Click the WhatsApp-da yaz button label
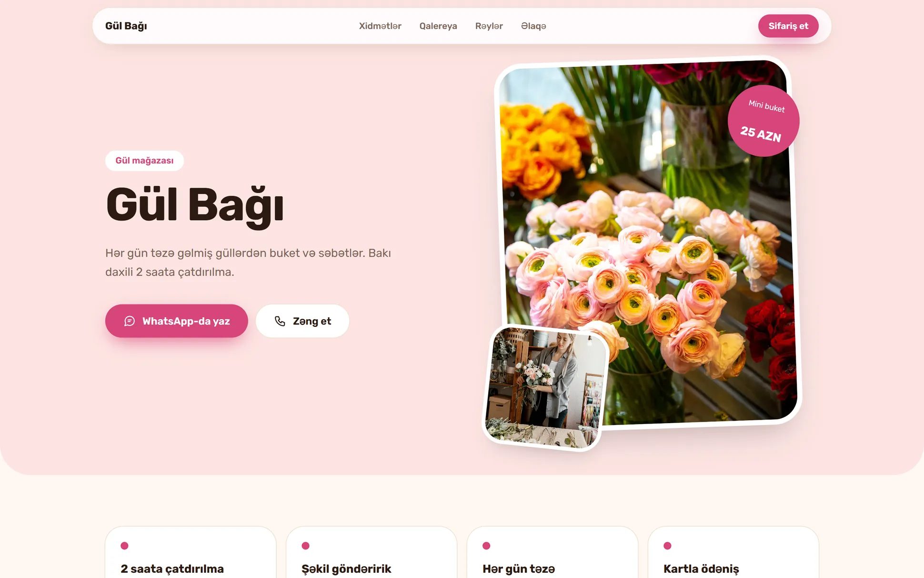Image resolution: width=924 pixels, height=578 pixels. click(x=186, y=321)
